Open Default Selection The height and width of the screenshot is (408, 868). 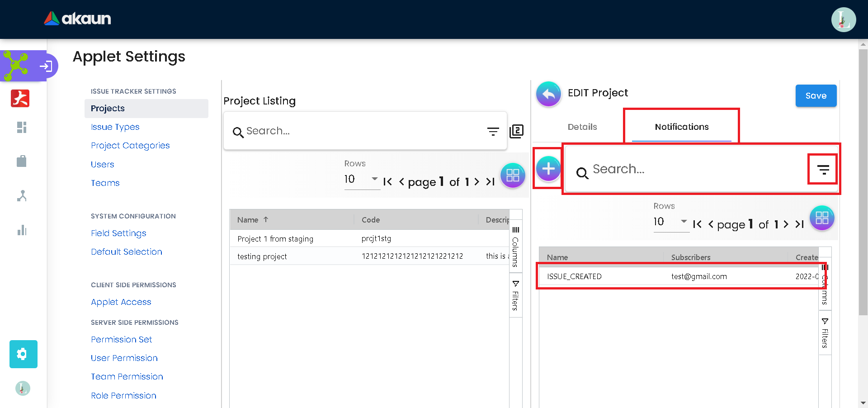127,252
